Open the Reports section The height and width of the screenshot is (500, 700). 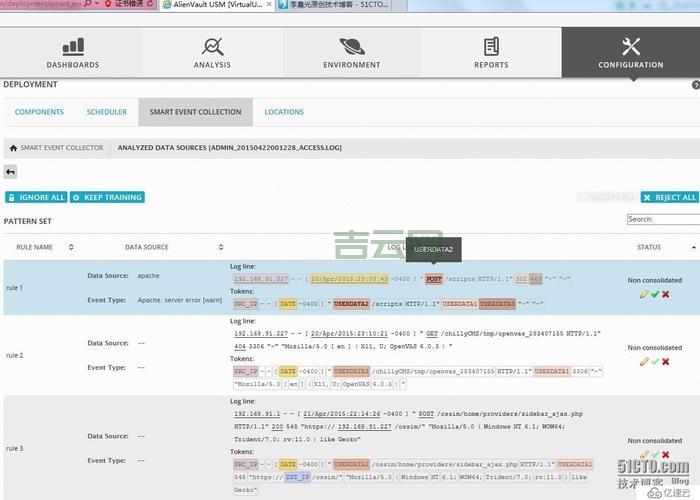[491, 53]
